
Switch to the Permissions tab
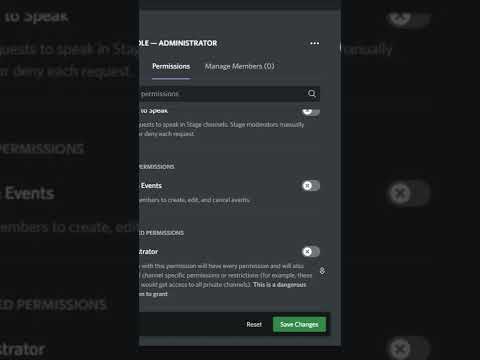[171, 66]
